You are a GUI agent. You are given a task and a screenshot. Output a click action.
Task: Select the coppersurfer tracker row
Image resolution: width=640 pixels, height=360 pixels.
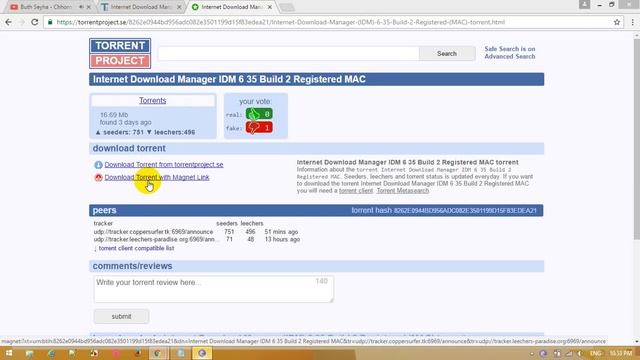tap(196, 232)
